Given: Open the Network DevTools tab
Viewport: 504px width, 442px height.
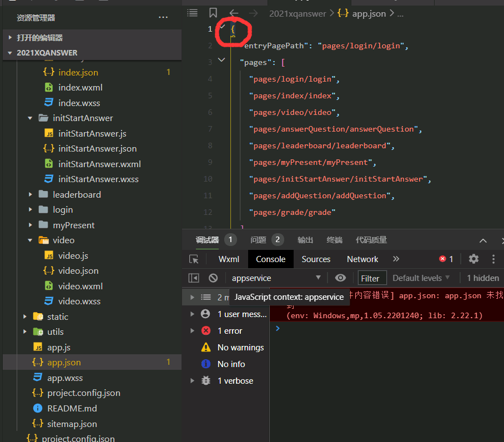Looking at the screenshot, I should (x=362, y=259).
